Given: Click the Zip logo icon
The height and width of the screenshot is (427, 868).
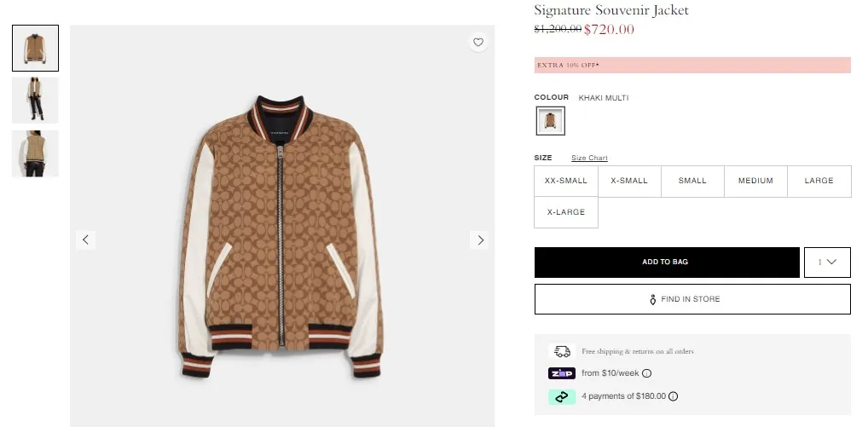Looking at the screenshot, I should point(561,373).
